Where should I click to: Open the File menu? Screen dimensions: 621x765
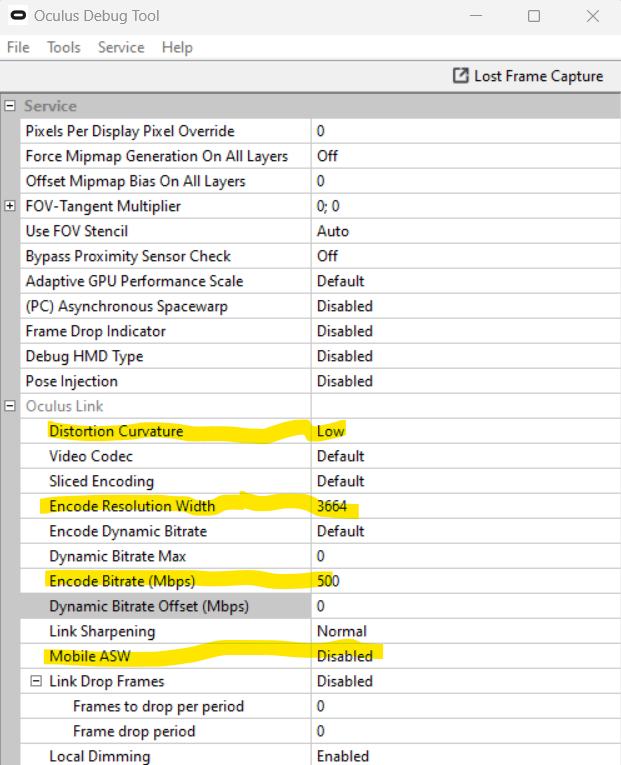point(18,47)
